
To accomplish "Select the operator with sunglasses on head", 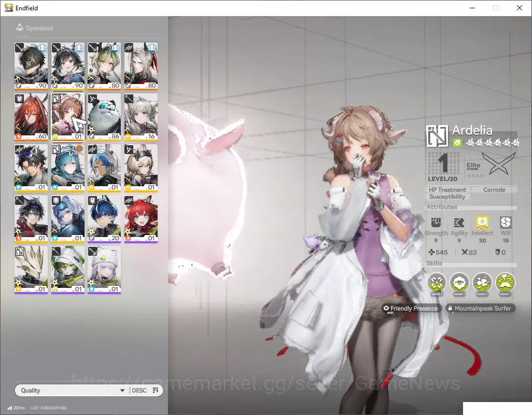I will [31, 168].
